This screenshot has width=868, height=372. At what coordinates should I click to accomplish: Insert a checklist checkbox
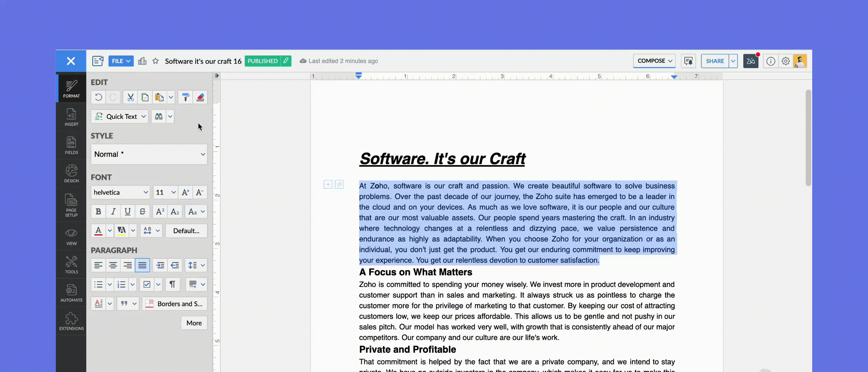tap(147, 284)
